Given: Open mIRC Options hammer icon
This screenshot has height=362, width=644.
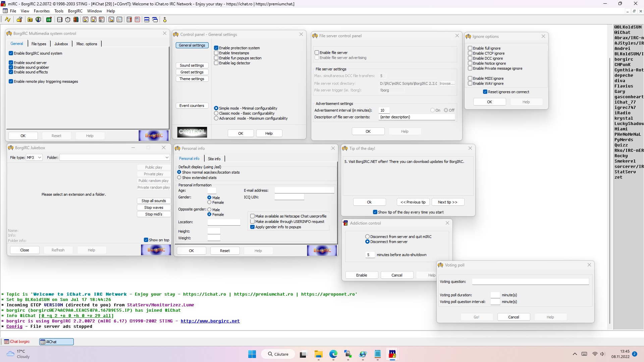Looking at the screenshot, I should tap(19, 19).
